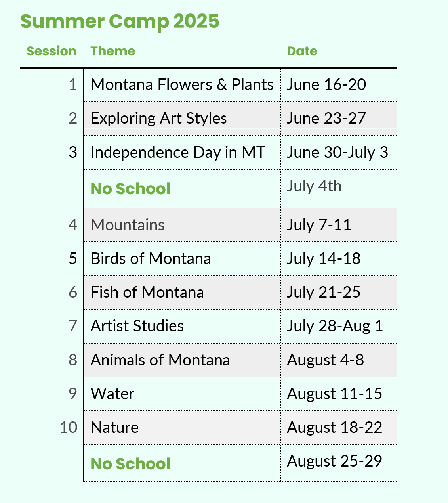
Task: Click the Artist Studies theme
Action: pos(137,326)
